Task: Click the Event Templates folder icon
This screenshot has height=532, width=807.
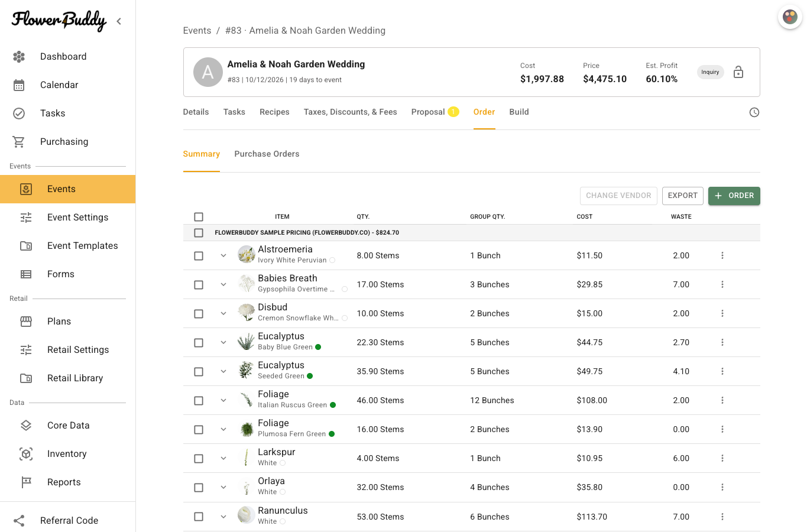Action: coord(26,246)
